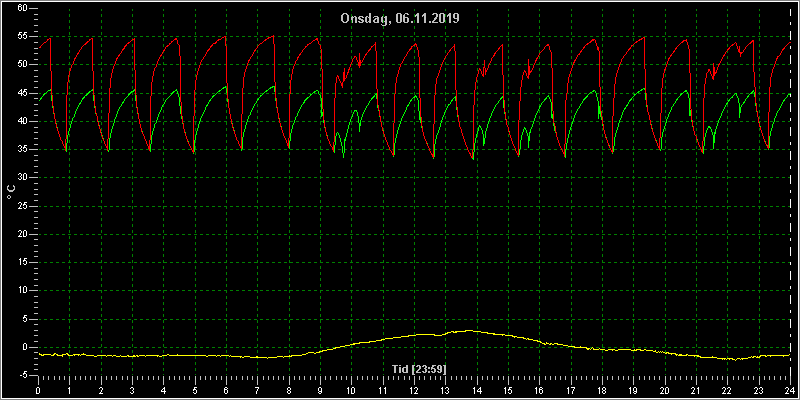
Task: Click the 45 value on temperature axis
Action: [22, 93]
